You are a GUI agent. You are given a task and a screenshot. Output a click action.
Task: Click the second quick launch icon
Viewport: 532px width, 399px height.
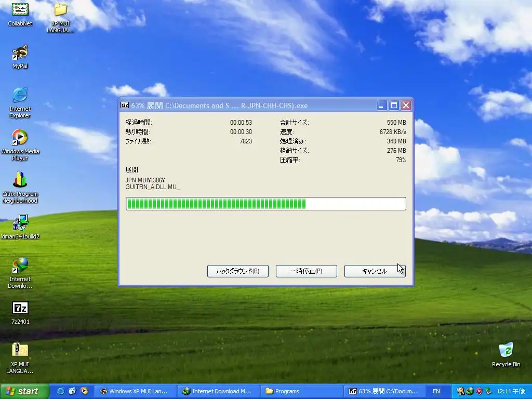click(x=72, y=391)
